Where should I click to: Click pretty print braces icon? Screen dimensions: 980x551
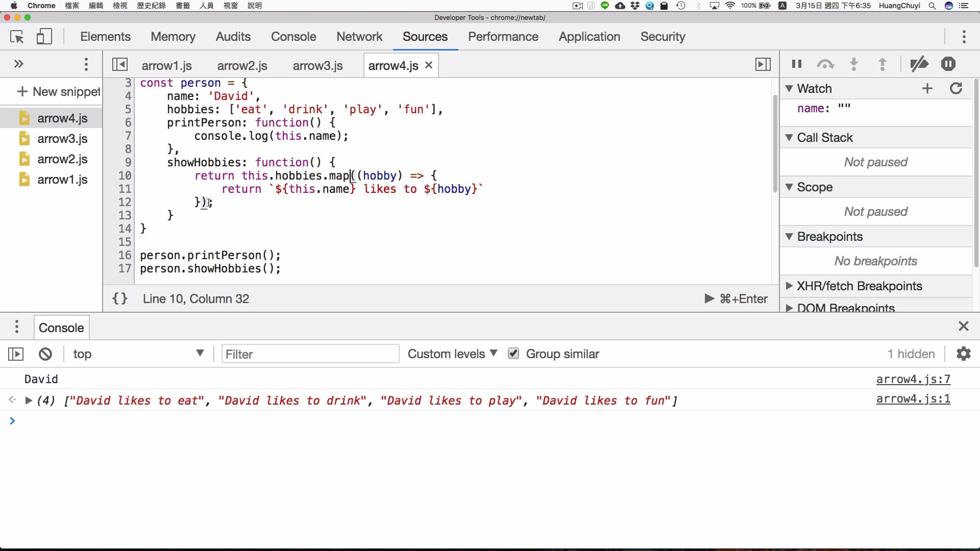120,299
